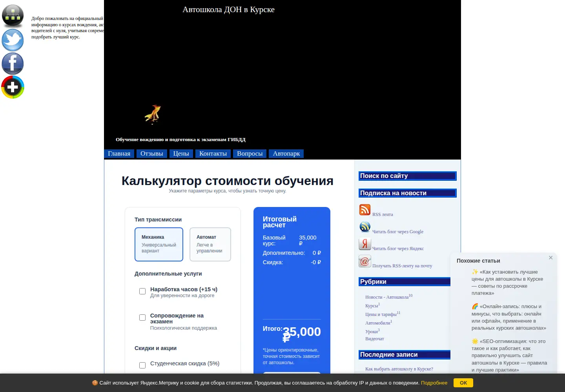Click the Google reader globe icon
This screenshot has width=565, height=392.
click(x=365, y=227)
